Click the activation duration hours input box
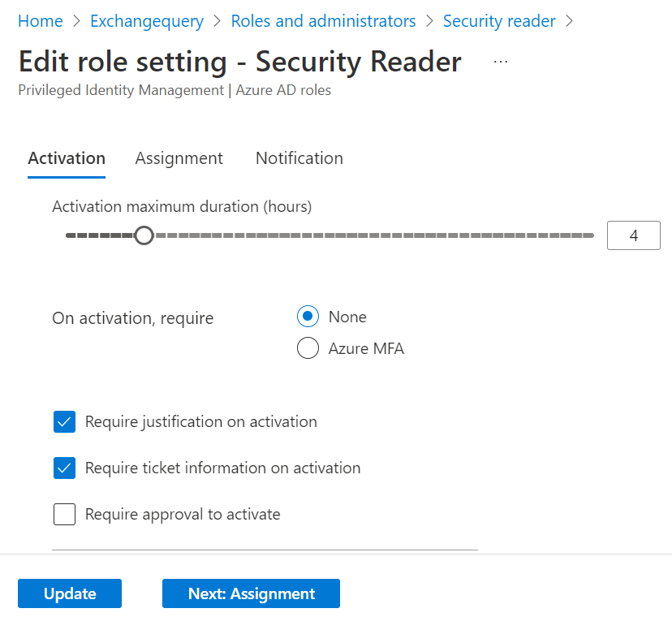The image size is (672, 617). (633, 235)
